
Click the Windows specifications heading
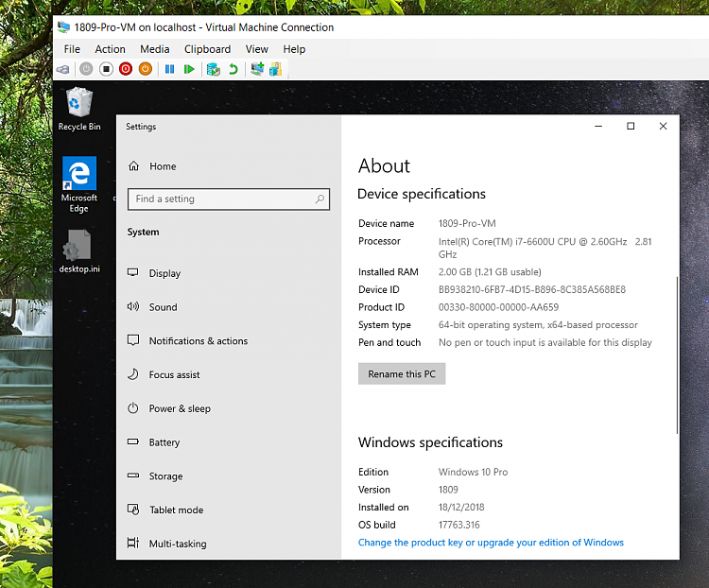[x=430, y=442]
